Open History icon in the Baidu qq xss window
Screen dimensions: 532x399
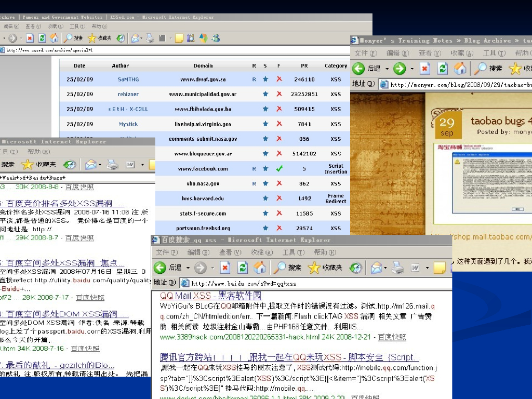(x=355, y=268)
